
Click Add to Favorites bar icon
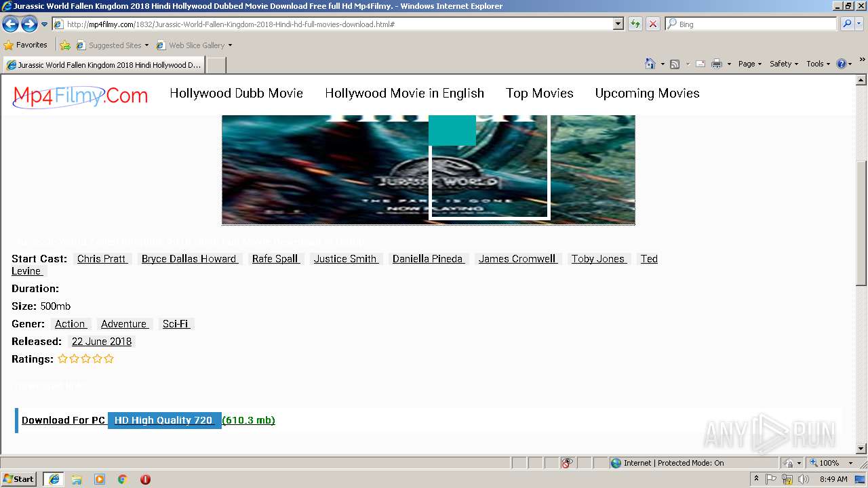click(x=65, y=45)
